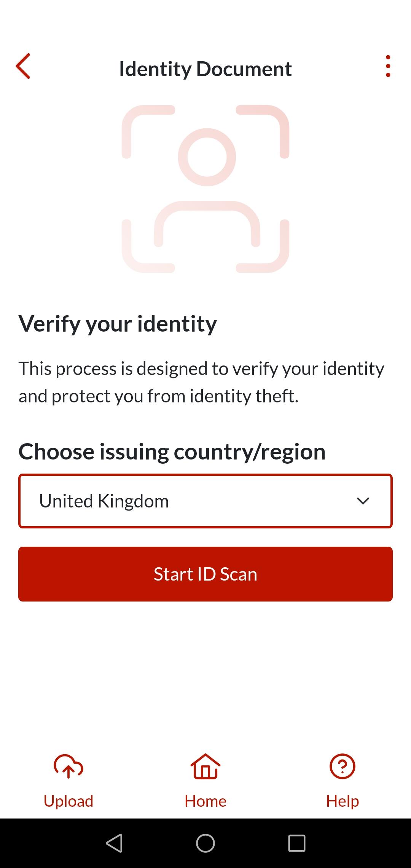Tap the face scan illustration

tap(205, 189)
